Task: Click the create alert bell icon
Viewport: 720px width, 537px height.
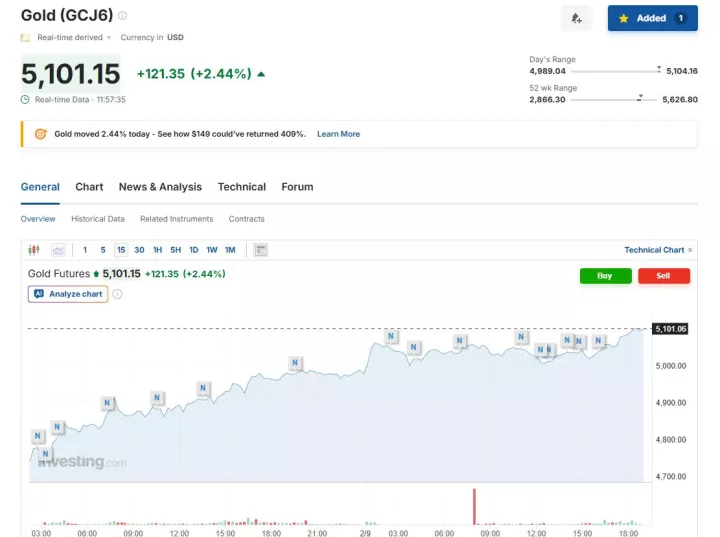Action: (x=576, y=18)
